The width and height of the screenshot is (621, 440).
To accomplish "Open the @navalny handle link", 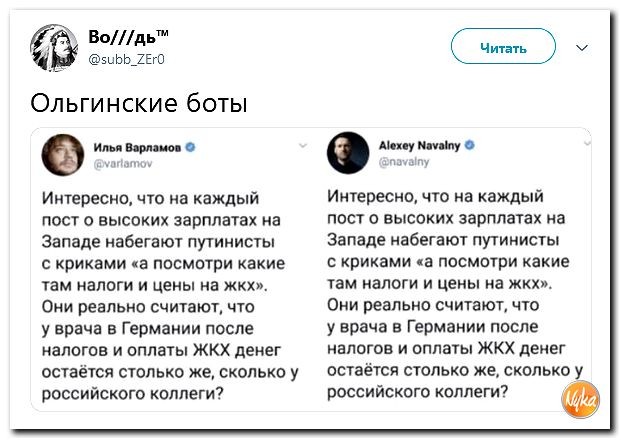I will click(403, 160).
